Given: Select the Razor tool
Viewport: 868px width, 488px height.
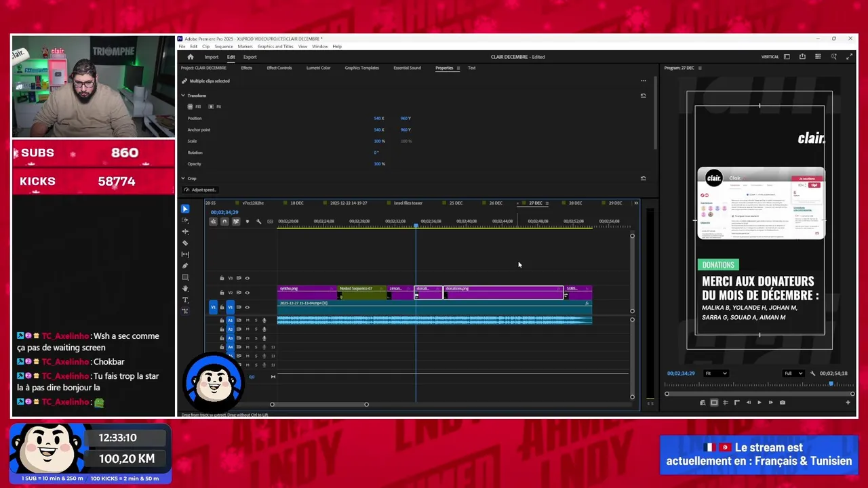Looking at the screenshot, I should click(x=185, y=243).
